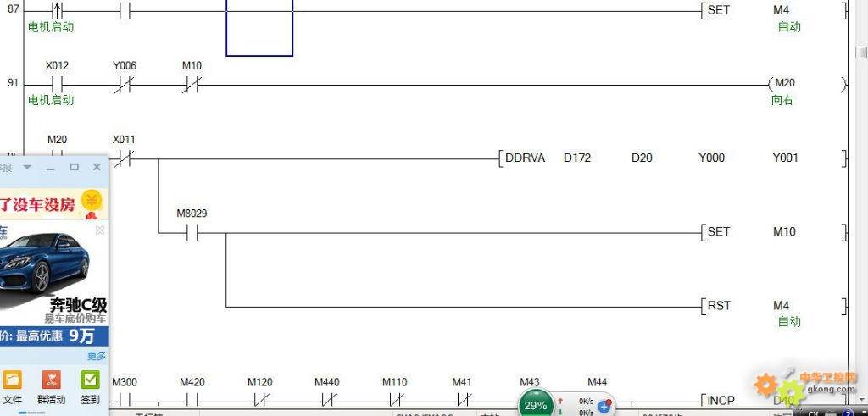Close the car ad with its small X
Screen dimensions: 868x416
[x=100, y=230]
